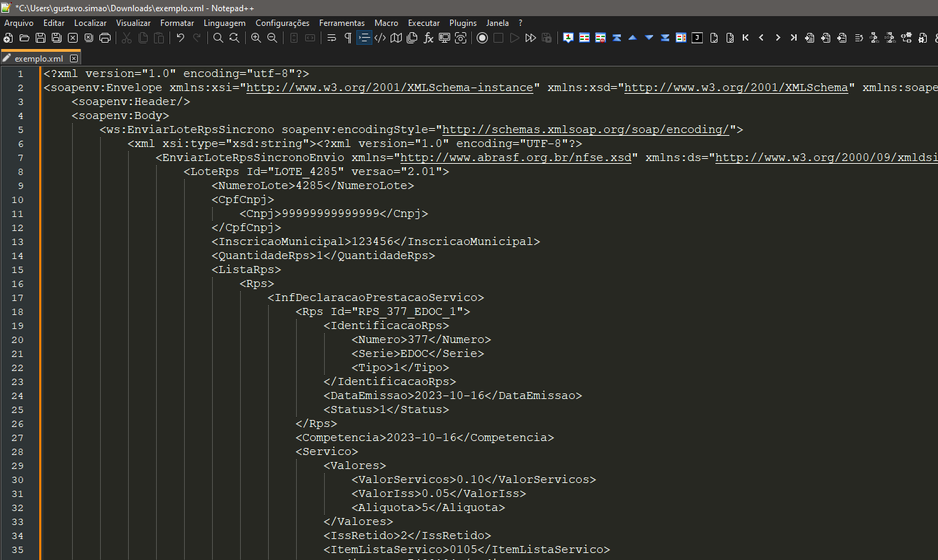Close the exemplo.xml tab
The width and height of the screenshot is (938, 560).
point(73,59)
